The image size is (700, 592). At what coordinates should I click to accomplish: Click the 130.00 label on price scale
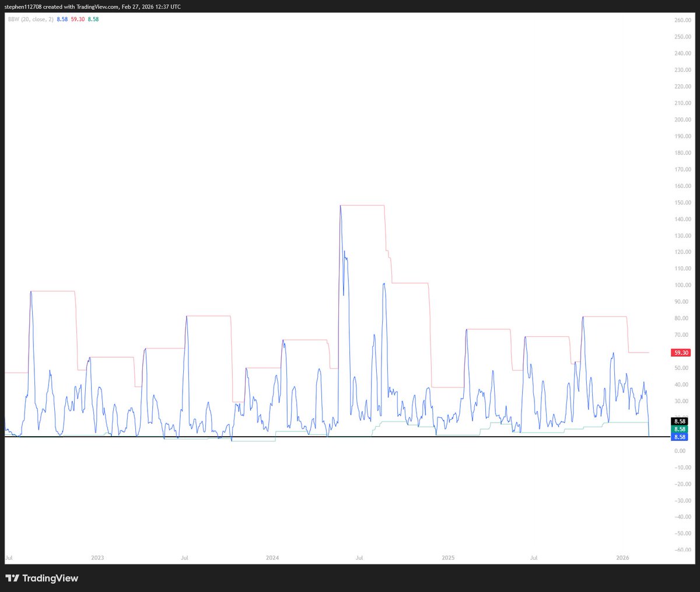pos(682,236)
